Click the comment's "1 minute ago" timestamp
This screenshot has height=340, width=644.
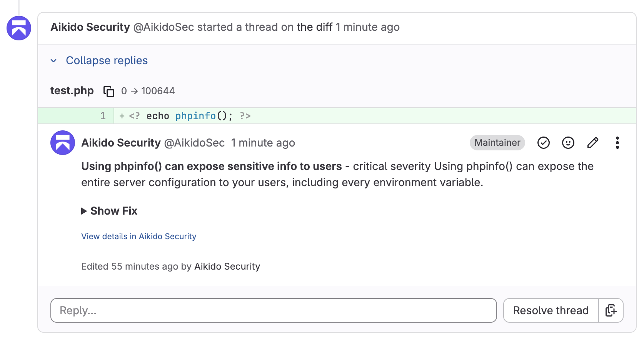[263, 143]
